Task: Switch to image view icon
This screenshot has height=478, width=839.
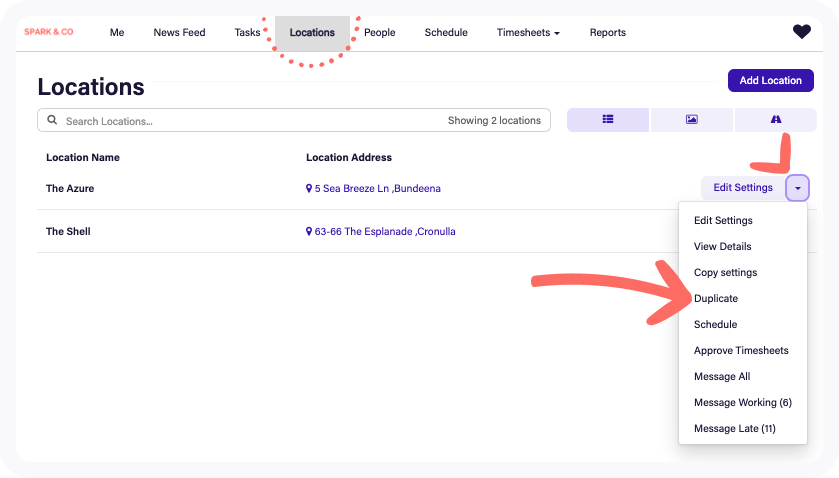Action: point(691,120)
